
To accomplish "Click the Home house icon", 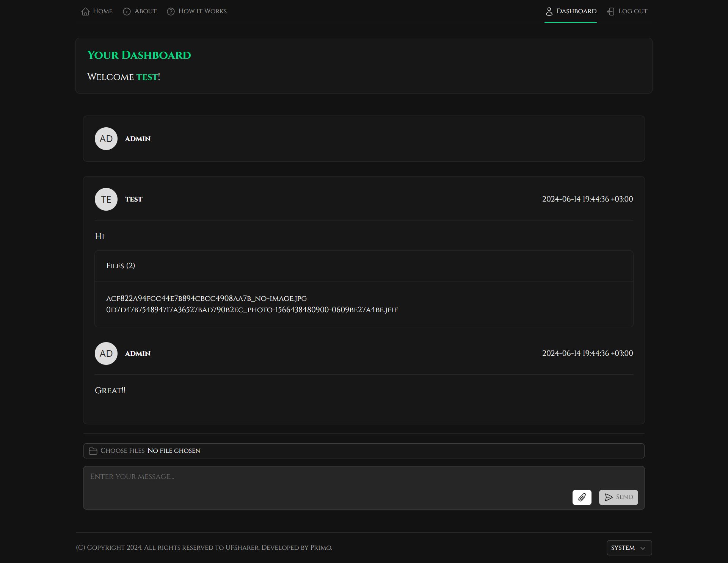I will [85, 11].
